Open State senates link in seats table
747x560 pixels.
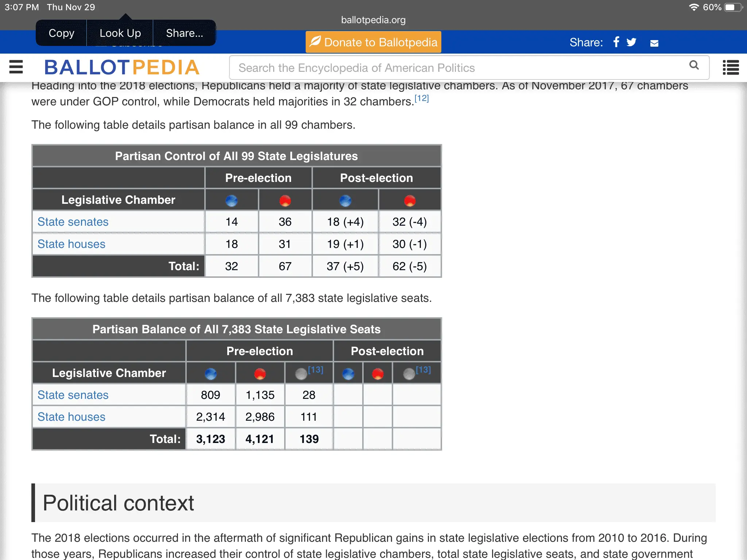pos(73,395)
